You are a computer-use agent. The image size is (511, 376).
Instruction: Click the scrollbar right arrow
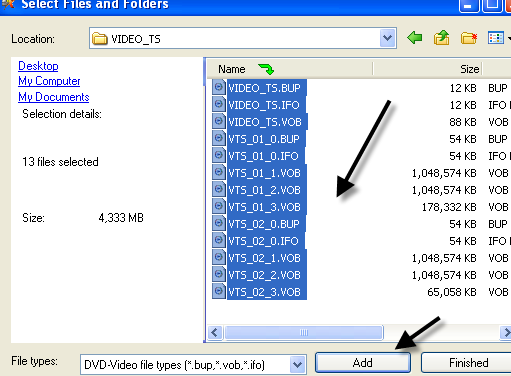point(506,332)
